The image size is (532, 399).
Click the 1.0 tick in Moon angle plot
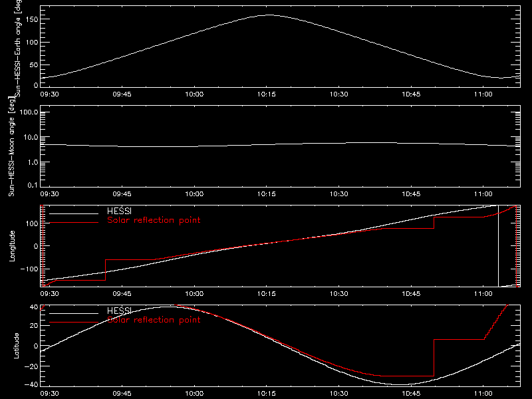33,162
